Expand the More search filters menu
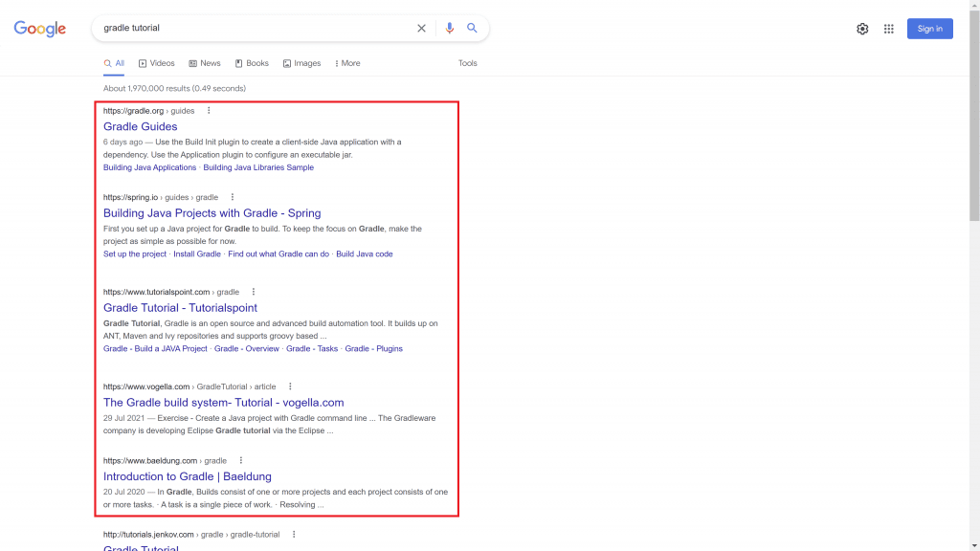 click(x=347, y=63)
